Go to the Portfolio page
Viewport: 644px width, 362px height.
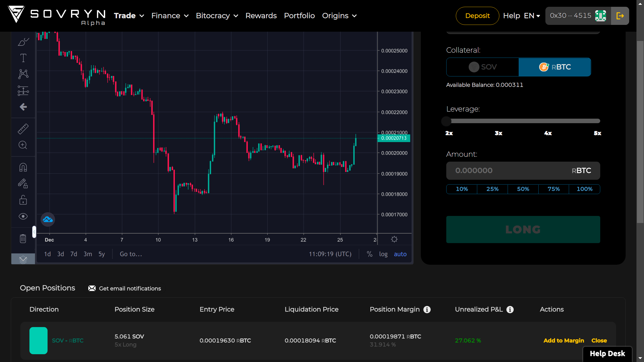coord(299,16)
